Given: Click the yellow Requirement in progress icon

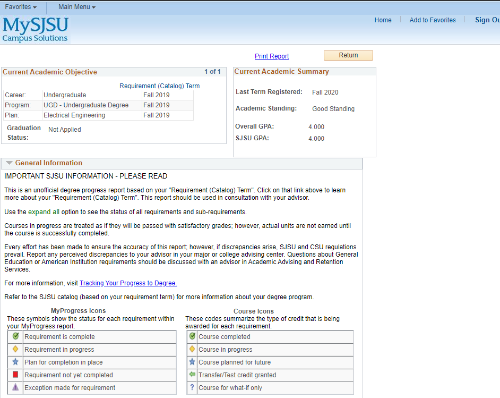Looking at the screenshot, I should point(15,349).
